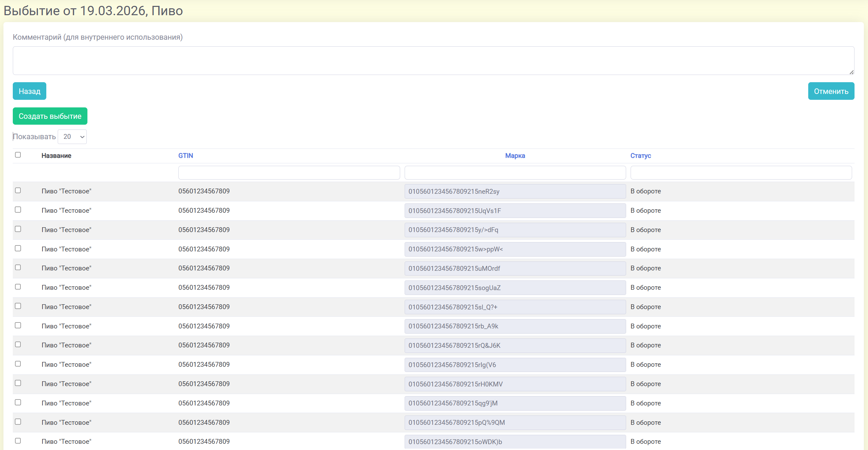Sort table by Марка column header
868x450 pixels.
coord(515,156)
